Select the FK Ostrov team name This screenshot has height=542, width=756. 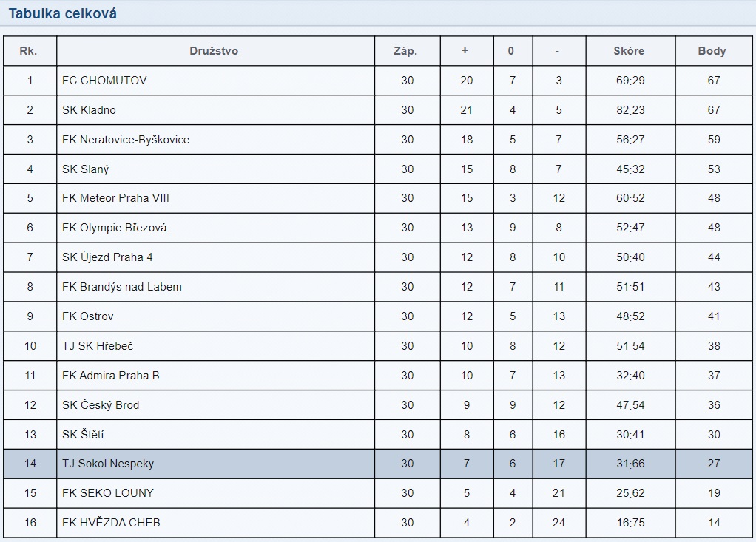87,316
